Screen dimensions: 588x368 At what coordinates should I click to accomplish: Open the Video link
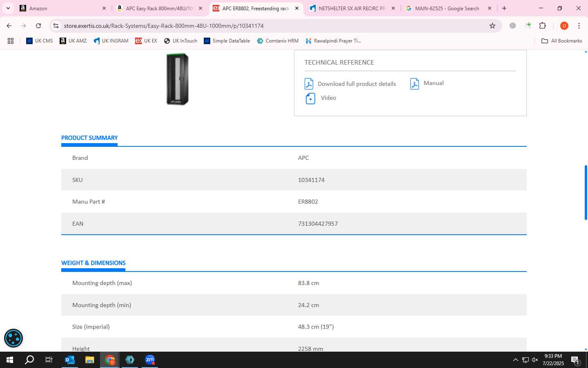pyautogui.click(x=328, y=98)
